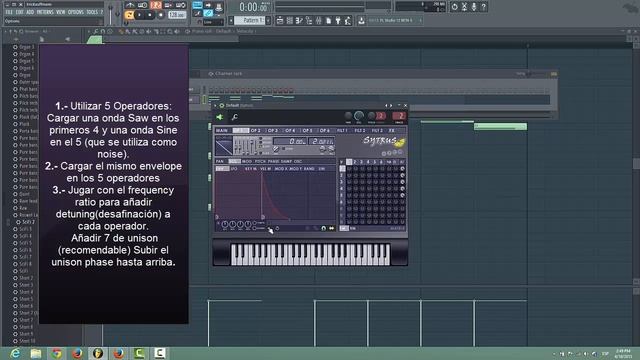Click the Play button in the transport

(x=139, y=15)
